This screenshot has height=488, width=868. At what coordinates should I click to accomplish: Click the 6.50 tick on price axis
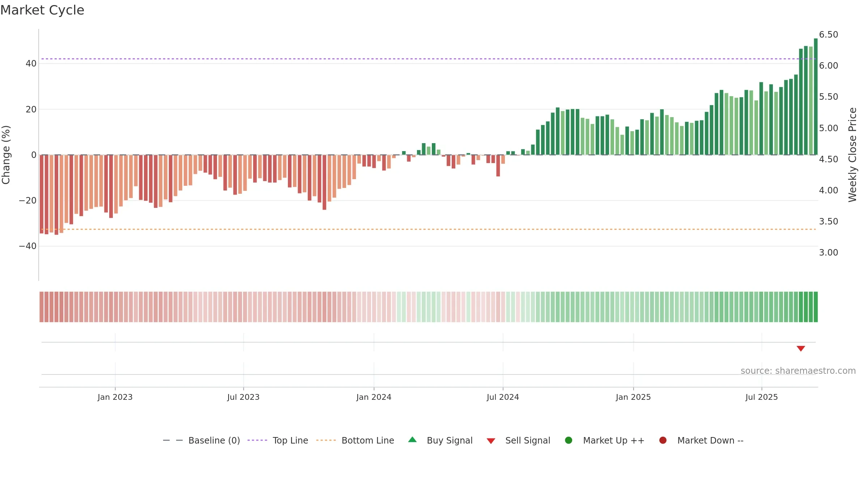[x=829, y=35]
